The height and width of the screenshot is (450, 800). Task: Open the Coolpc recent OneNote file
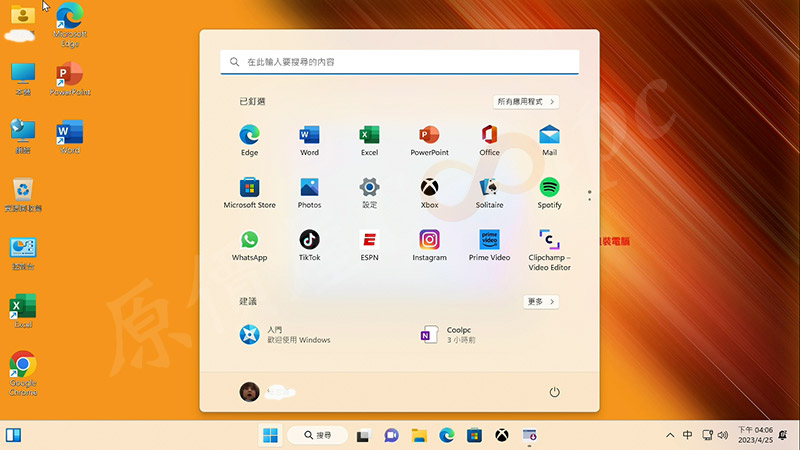click(x=449, y=335)
